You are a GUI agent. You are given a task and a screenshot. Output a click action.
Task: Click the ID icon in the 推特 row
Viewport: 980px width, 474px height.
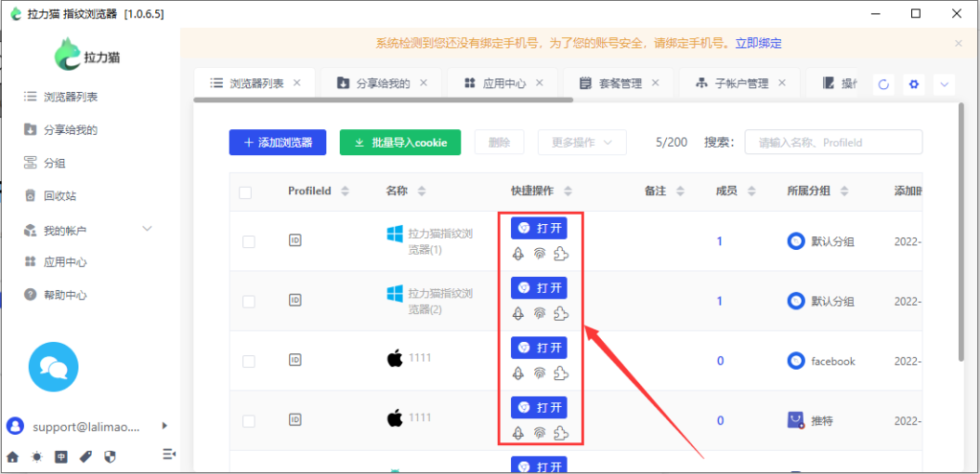click(295, 420)
